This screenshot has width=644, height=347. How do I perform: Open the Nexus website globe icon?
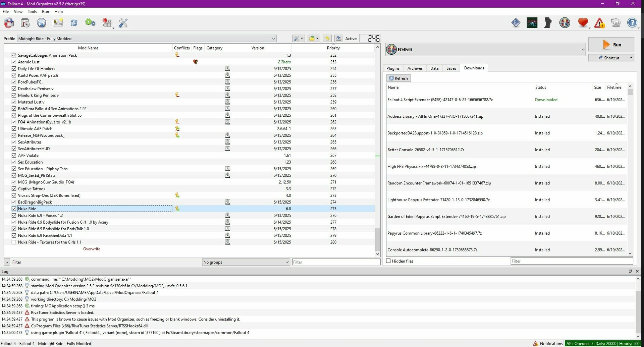click(41, 23)
